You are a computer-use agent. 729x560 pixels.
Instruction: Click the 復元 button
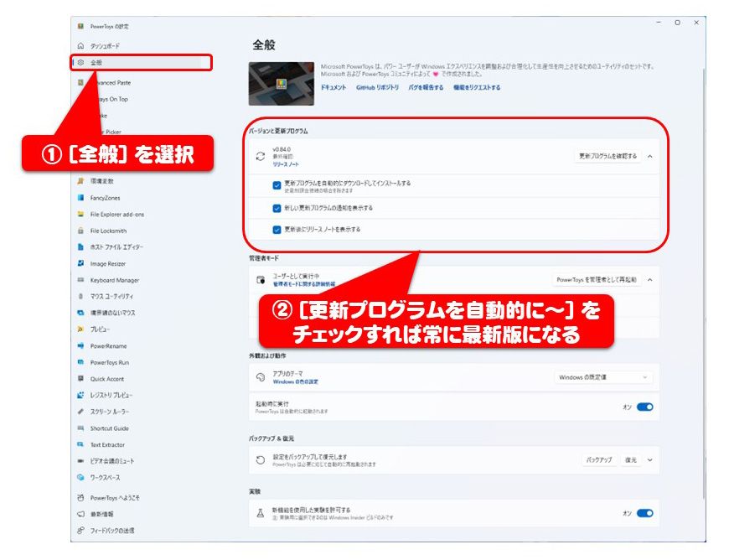point(630,460)
